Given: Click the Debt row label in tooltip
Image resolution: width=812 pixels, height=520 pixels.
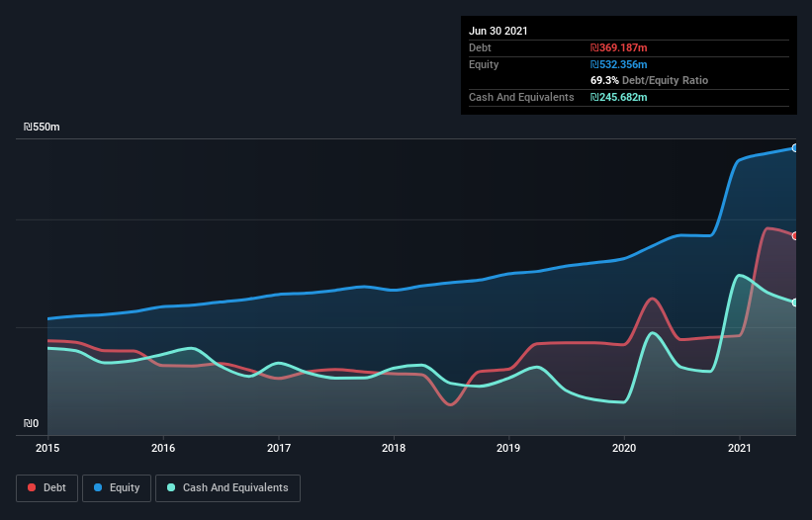Looking at the screenshot, I should pyautogui.click(x=480, y=47).
